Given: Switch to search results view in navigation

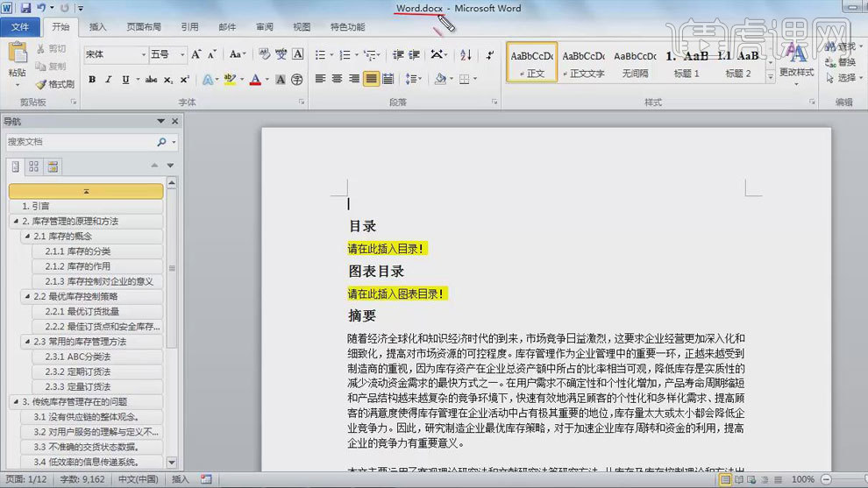Looking at the screenshot, I should tap(53, 166).
